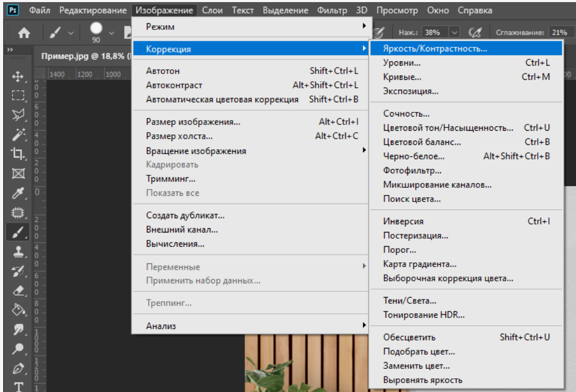576x392 pixels.
Task: Click Размер изображения menu entry
Action: pyautogui.click(x=193, y=122)
